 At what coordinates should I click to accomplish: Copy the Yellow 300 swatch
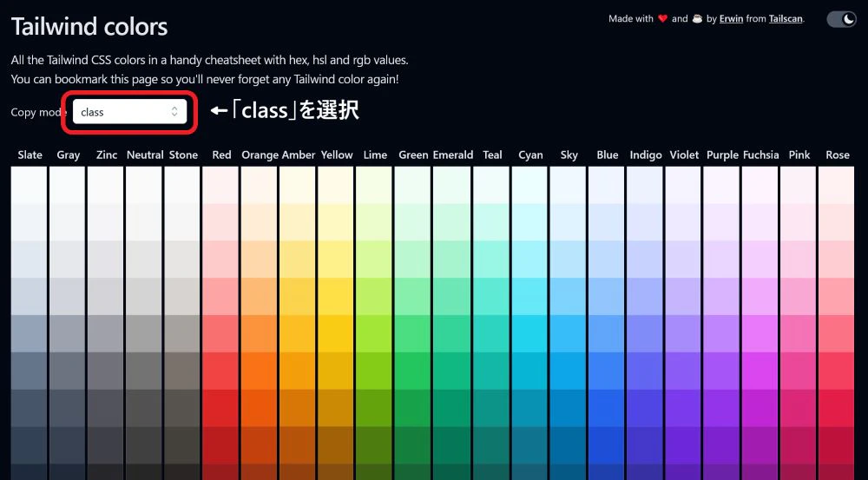[x=335, y=296]
